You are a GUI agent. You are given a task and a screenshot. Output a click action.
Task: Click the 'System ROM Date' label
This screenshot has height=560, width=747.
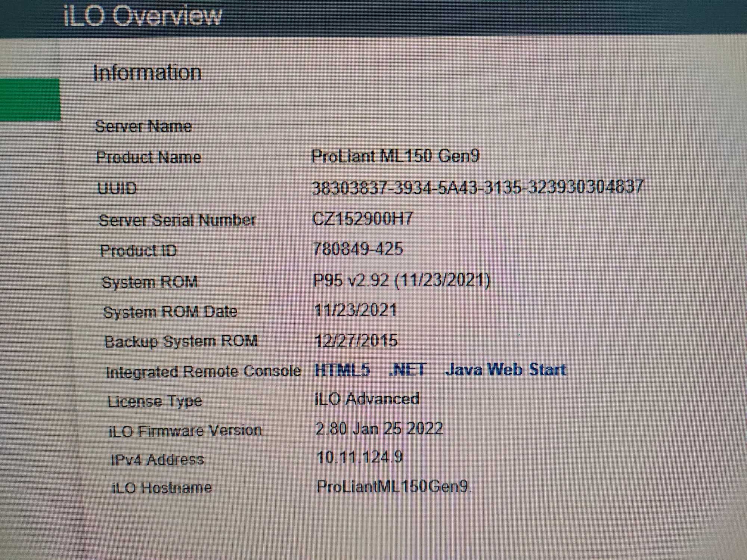pos(170,312)
